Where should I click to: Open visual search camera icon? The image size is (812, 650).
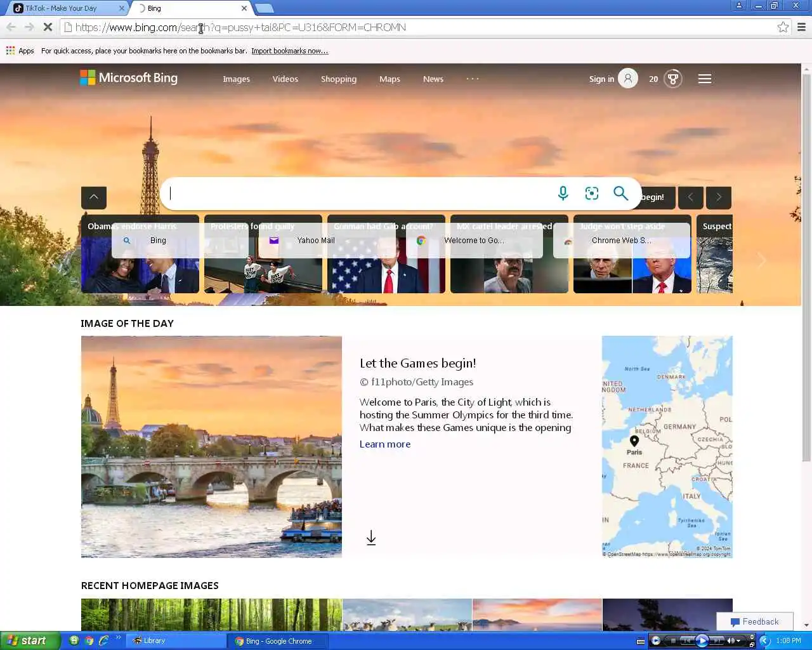pyautogui.click(x=592, y=194)
